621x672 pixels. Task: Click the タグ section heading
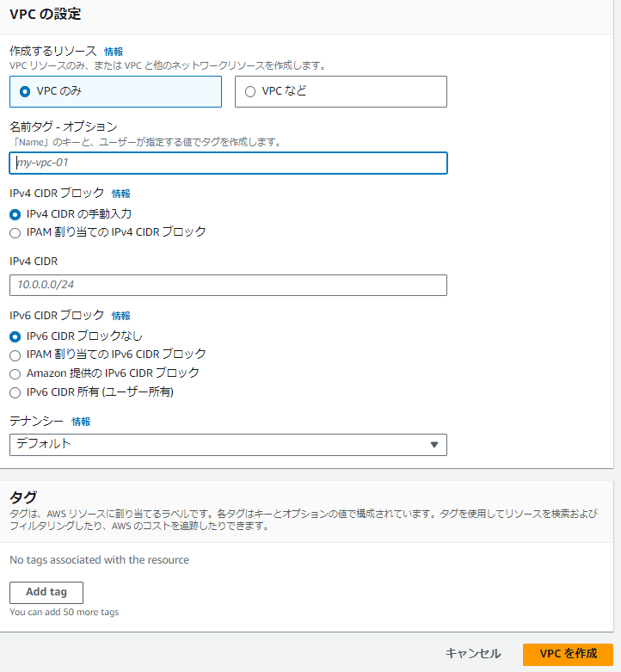(x=23, y=497)
